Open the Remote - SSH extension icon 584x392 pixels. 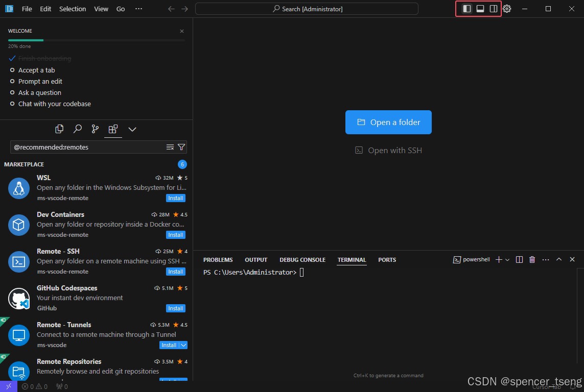[x=18, y=261]
